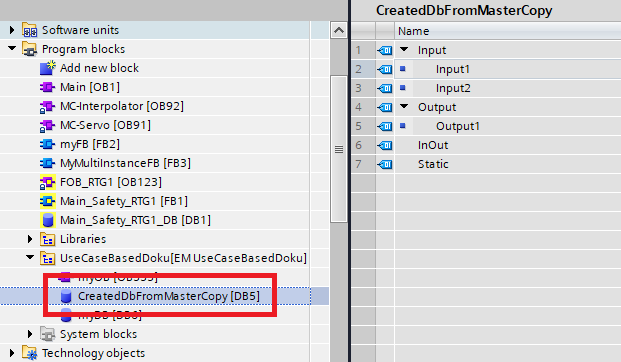Screen dimensions: 621x362
Task: Click the Add new block icon
Action: 48,68
